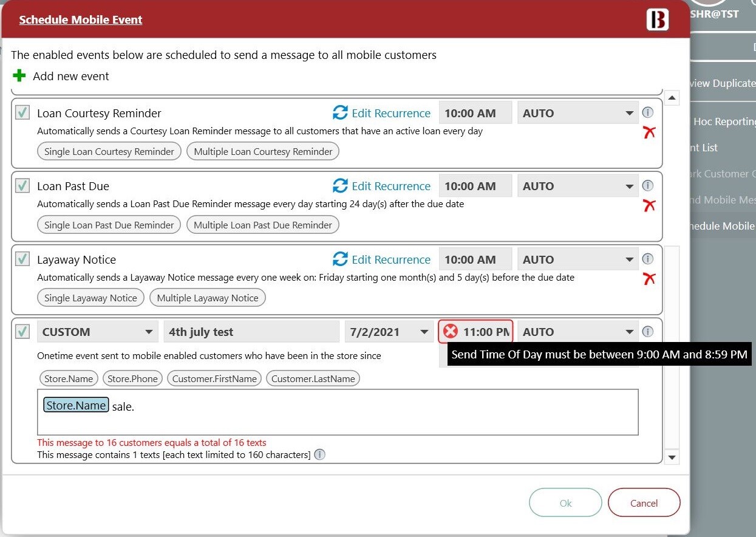Insert the Customer.LastName token chip
Image resolution: width=756 pixels, height=537 pixels.
click(313, 378)
